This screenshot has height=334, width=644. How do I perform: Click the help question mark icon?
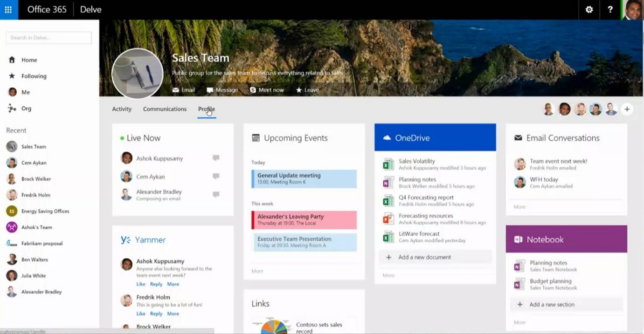pos(610,10)
